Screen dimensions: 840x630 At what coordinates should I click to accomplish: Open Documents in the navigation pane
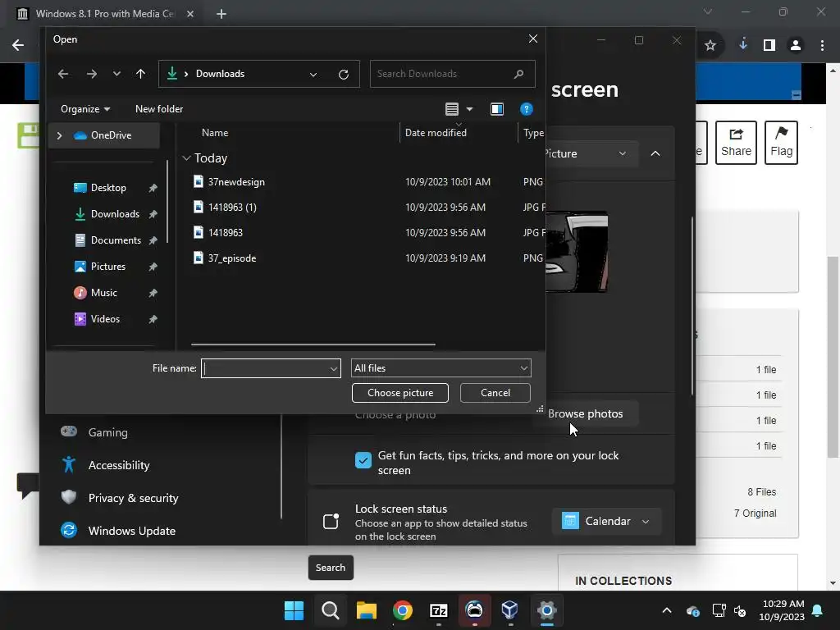pos(116,240)
